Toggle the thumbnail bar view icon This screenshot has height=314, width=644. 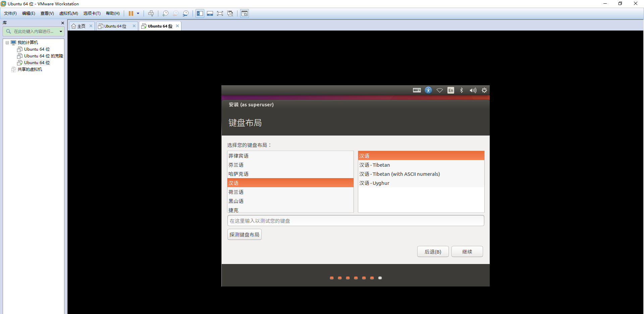210,13
